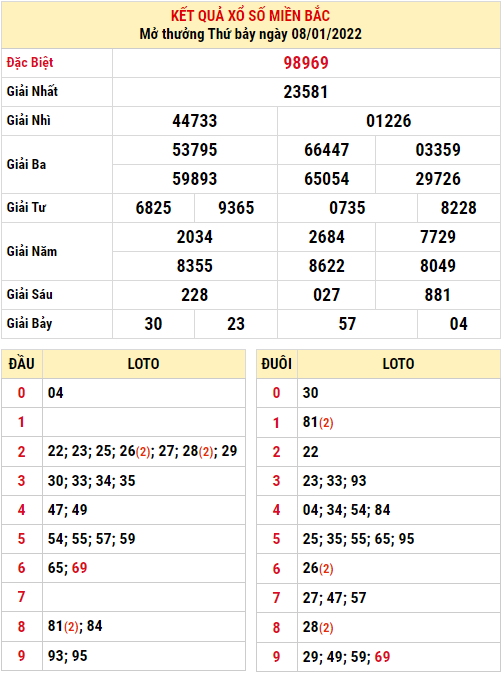
Task: Click the 81(2) entry in the ĐUÔI table
Action: coord(318,423)
